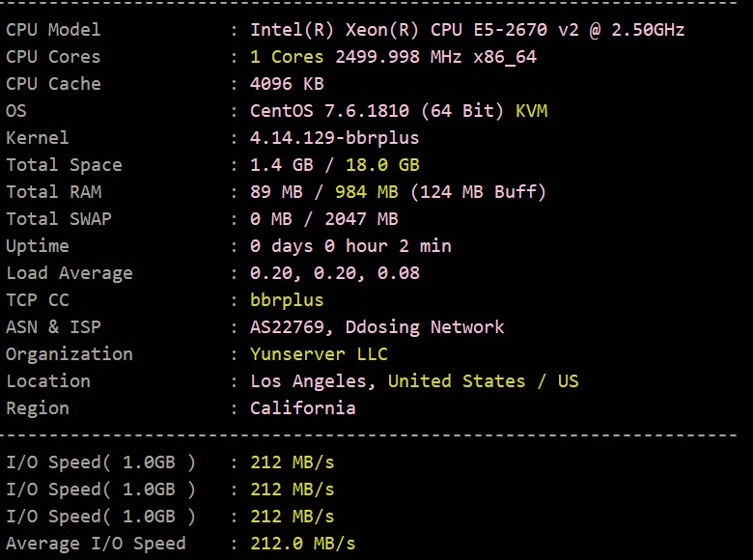
Task: Click the Load Average label
Action: (x=70, y=273)
